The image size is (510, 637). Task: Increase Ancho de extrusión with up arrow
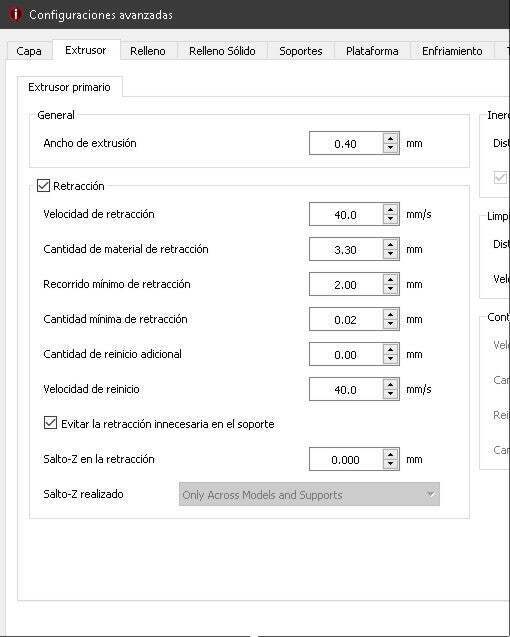(x=391, y=139)
